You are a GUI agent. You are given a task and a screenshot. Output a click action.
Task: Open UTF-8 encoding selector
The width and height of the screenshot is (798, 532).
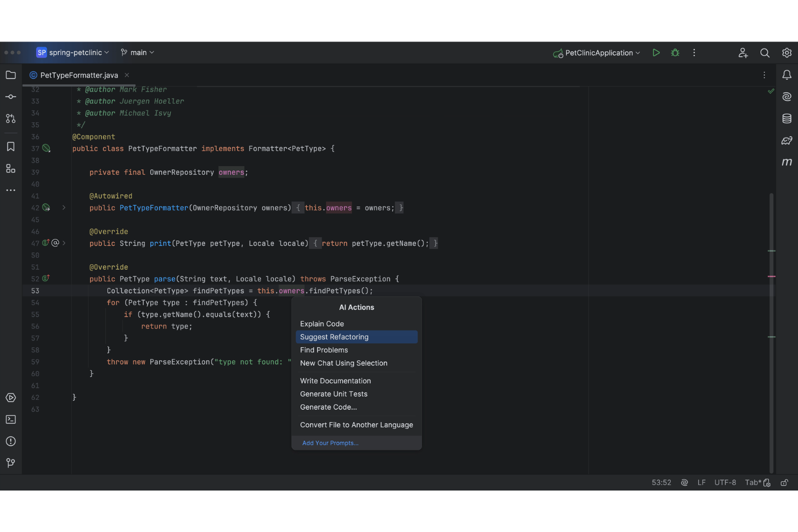[725, 483]
